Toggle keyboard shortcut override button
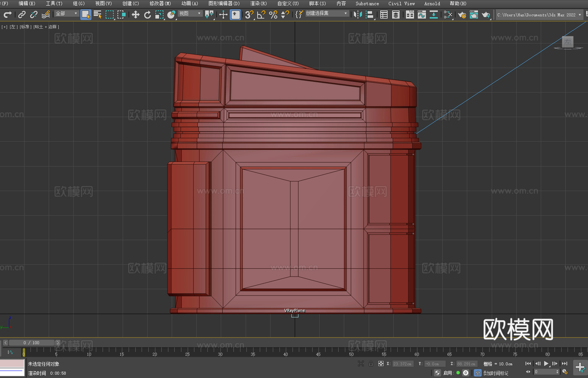Image resolution: width=588 pixels, height=378 pixels. [x=235, y=14]
